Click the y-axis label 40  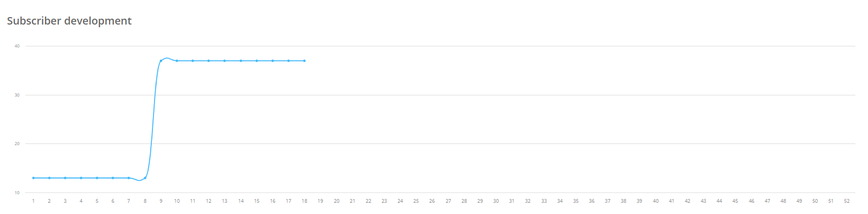pyautogui.click(x=17, y=46)
